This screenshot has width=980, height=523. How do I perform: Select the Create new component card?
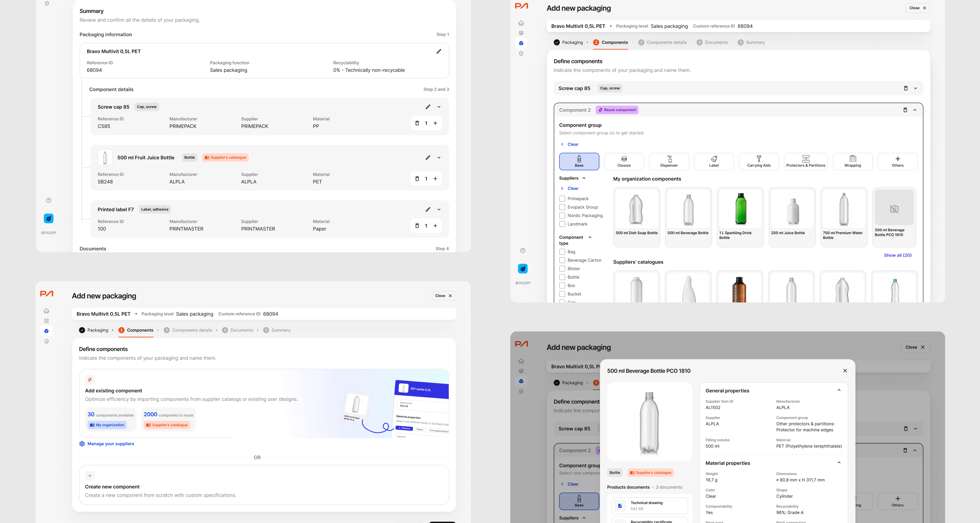click(264, 485)
